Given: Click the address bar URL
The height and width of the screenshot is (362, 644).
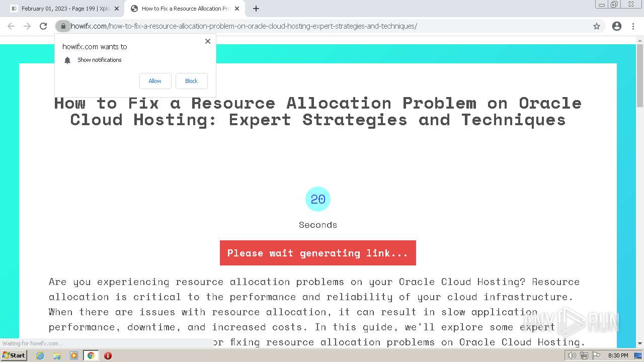Looking at the screenshot, I should point(244,26).
